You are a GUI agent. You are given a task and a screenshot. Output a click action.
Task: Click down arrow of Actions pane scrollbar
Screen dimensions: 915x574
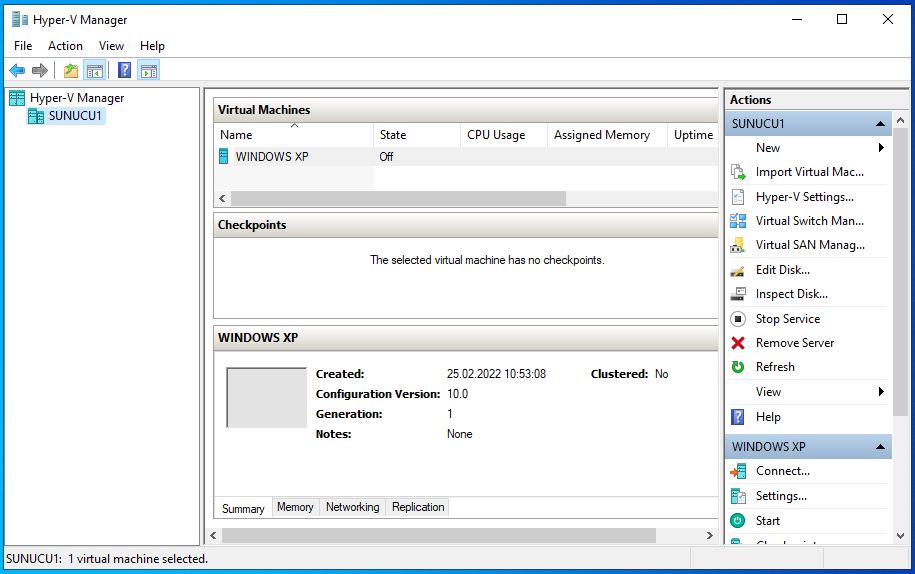900,536
